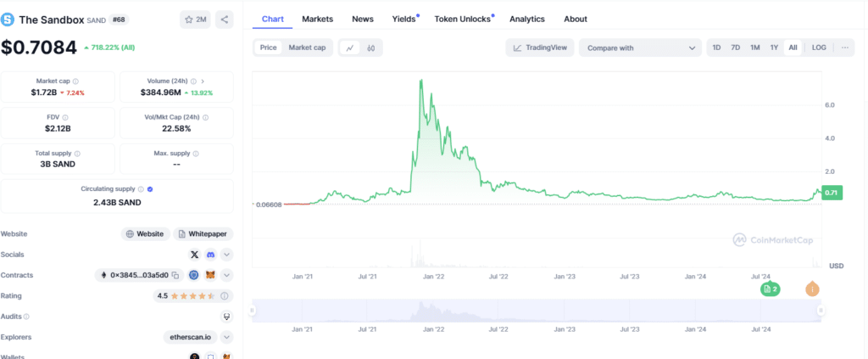868x359 pixels.
Task: Open the Website link button
Action: pyautogui.click(x=145, y=233)
